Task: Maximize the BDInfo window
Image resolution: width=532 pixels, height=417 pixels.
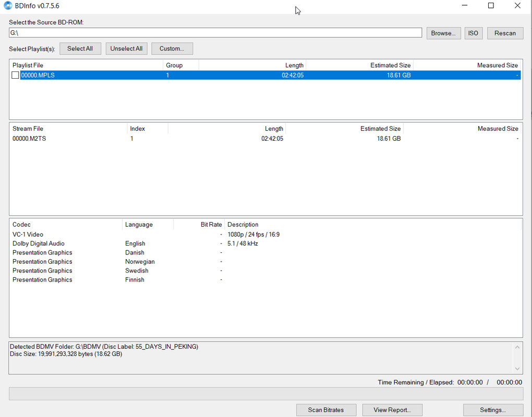Action: [491, 6]
